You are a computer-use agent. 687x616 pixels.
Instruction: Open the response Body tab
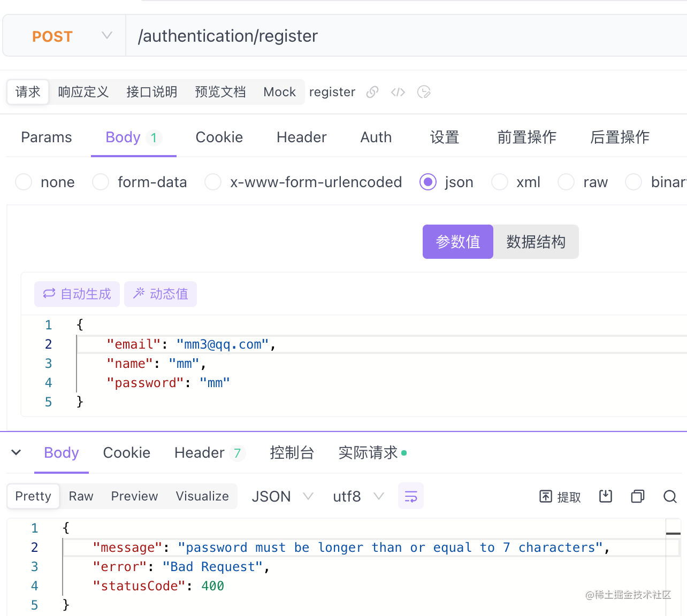(x=62, y=453)
